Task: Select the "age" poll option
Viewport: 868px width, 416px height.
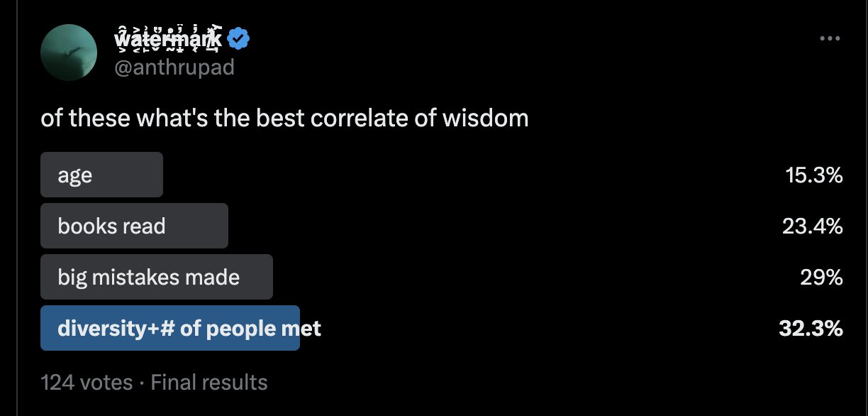Action: tap(75, 175)
